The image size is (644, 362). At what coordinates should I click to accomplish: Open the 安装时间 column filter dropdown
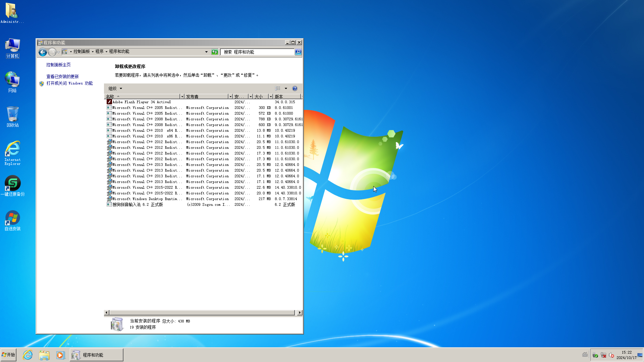pos(251,97)
